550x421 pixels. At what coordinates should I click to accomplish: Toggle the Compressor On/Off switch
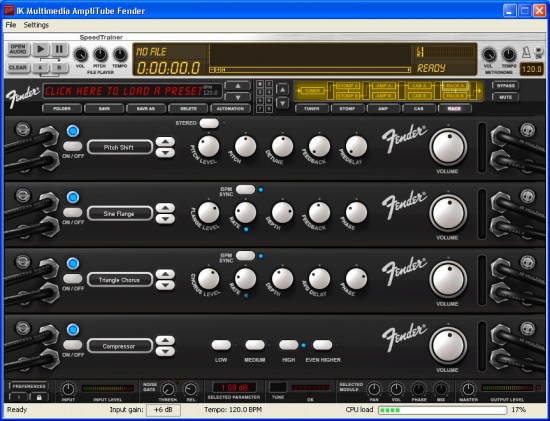click(73, 345)
